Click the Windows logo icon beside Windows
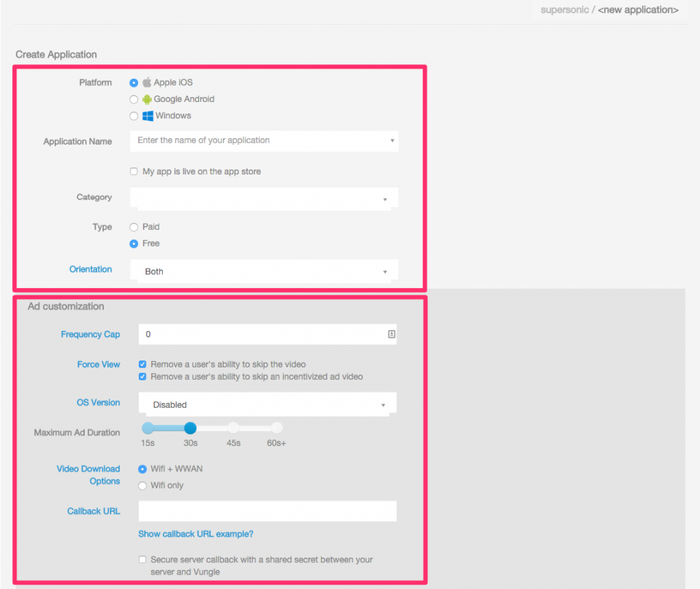This screenshot has width=700, height=589. click(147, 116)
